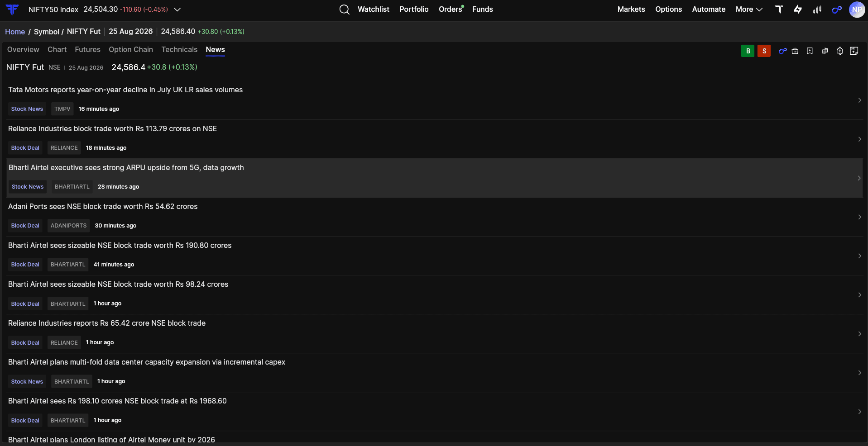Click the BHARTIARTL tag beside '28 minutes ago'
This screenshot has width=868, height=446.
(72, 187)
